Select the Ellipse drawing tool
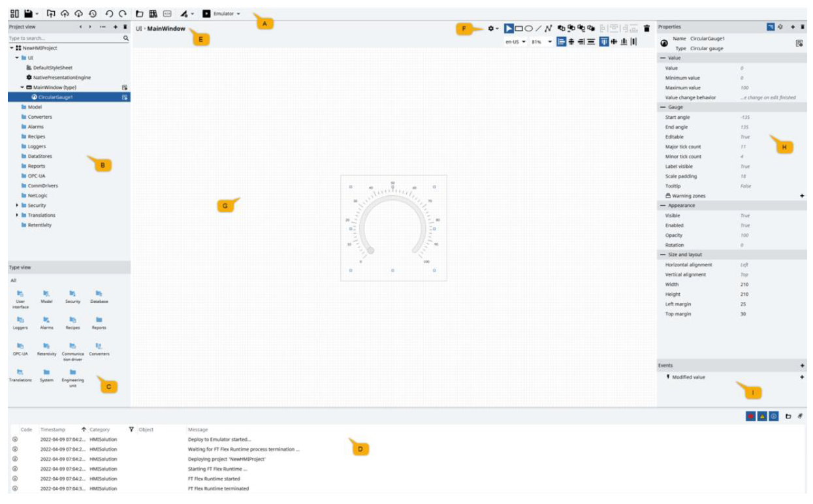813x504 pixels. 530,28
